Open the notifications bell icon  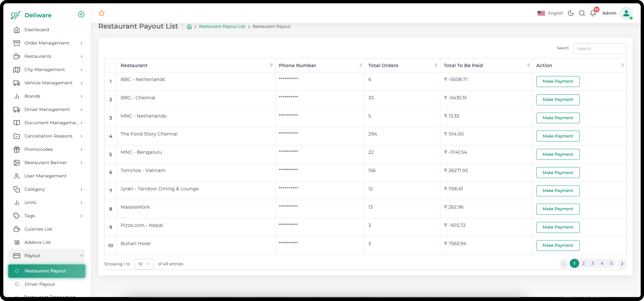pyautogui.click(x=593, y=13)
